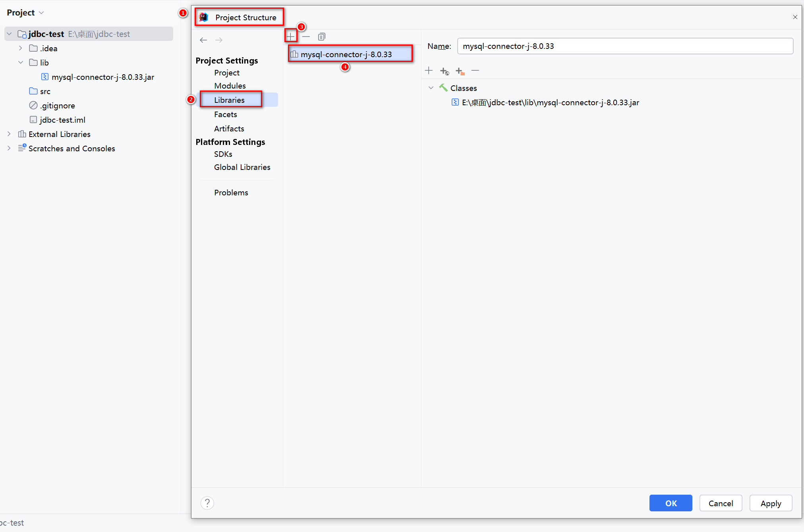This screenshot has width=804, height=532.
Task: Expand the External Libraries node
Action: coord(9,134)
